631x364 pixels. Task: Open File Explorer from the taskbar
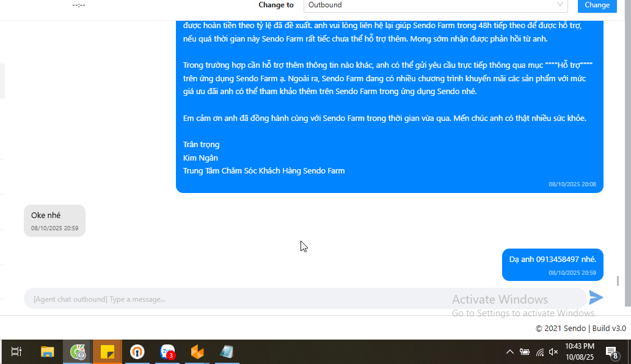pyautogui.click(x=48, y=352)
